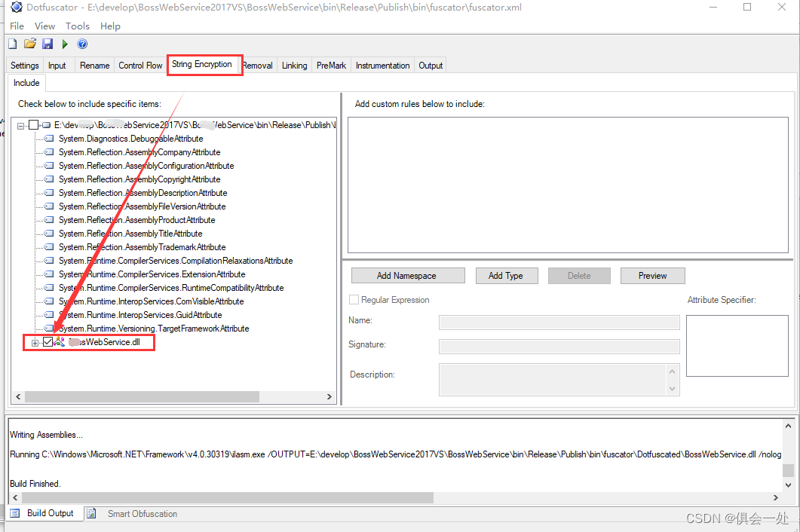Switch to the Instrumentation tab

tap(382, 66)
